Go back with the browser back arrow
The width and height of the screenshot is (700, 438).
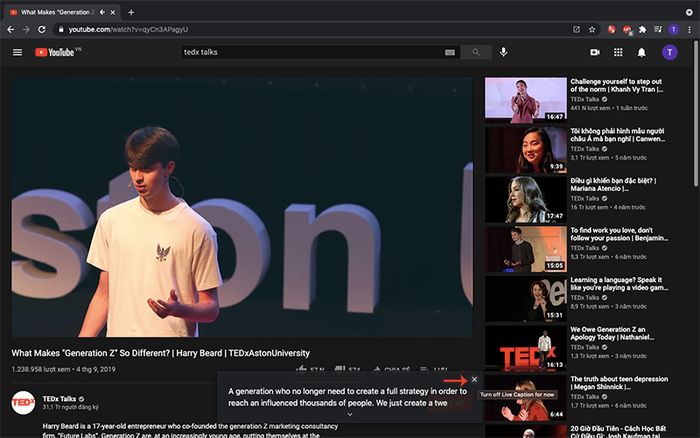11,29
